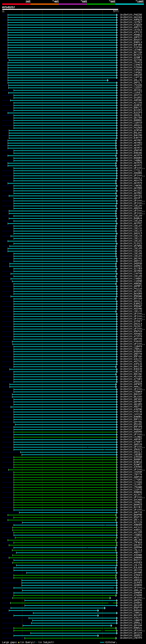
Task: Click the short alignment bar for UniRef100_Q9LLS6
Action: [58, 80]
